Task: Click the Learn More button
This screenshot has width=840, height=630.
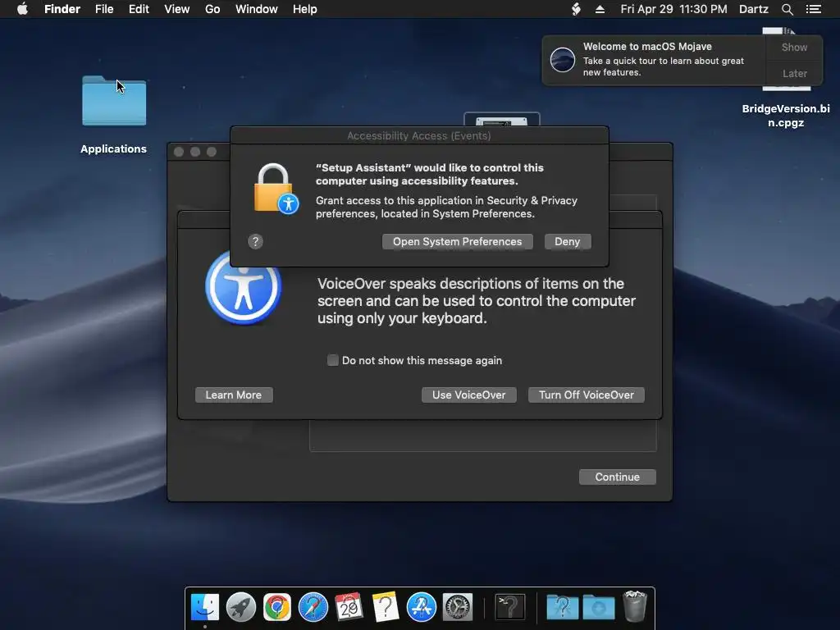Action: (234, 395)
